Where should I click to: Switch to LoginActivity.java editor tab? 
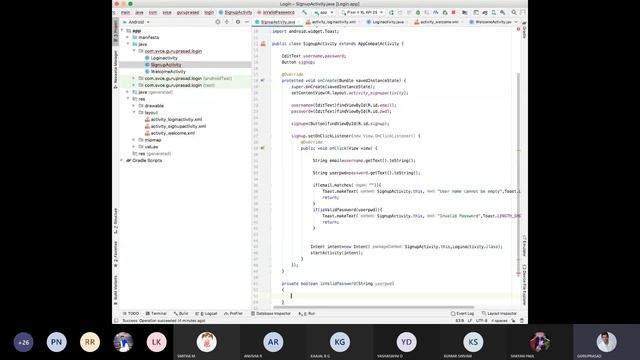click(x=388, y=22)
